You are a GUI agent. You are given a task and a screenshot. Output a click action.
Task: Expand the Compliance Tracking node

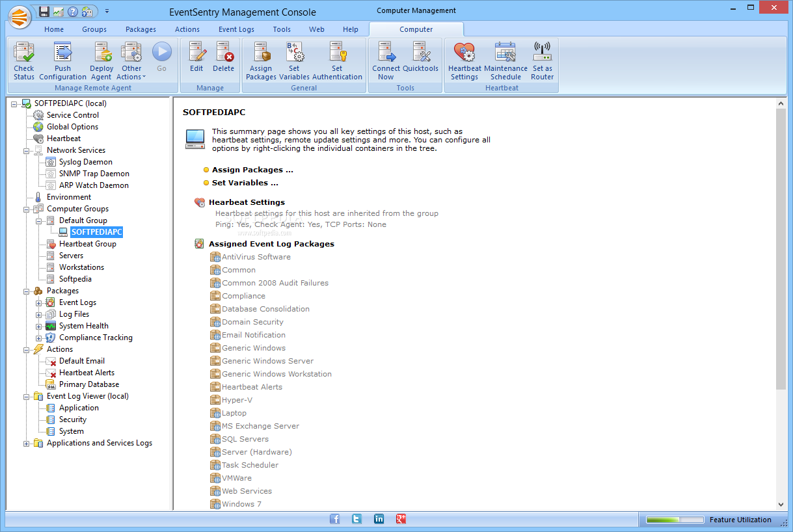[x=39, y=338]
